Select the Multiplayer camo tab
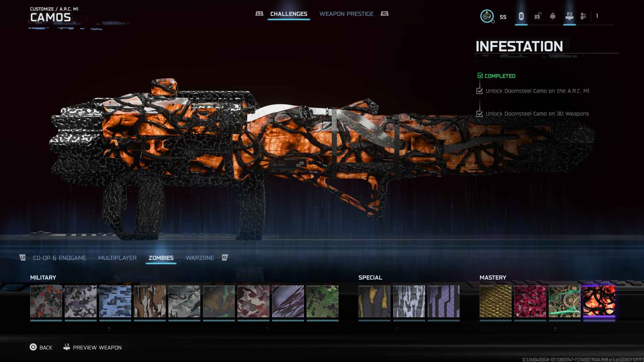Screen dimensions: 644x362 [117, 258]
